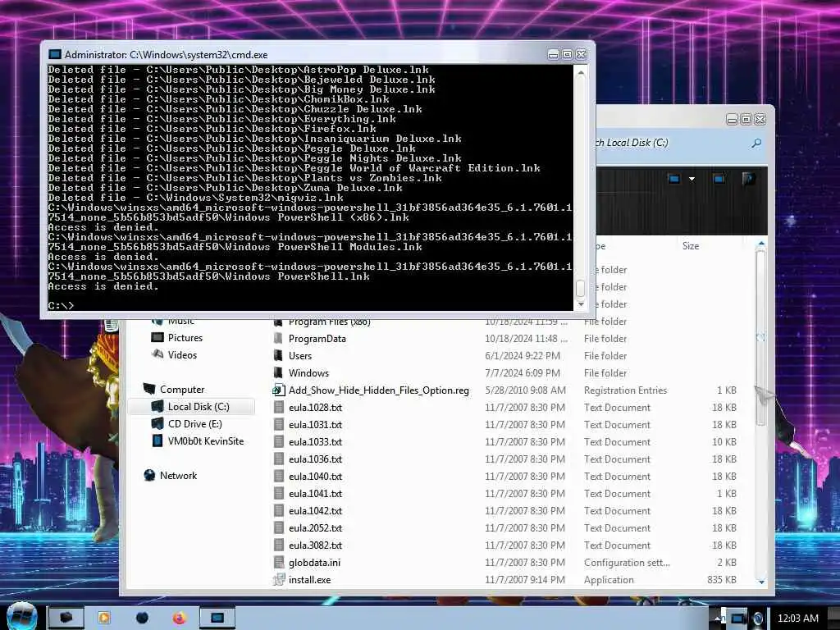Viewport: 840px width, 630px height.
Task: Select file eula.1041.txt
Action: coord(315,493)
